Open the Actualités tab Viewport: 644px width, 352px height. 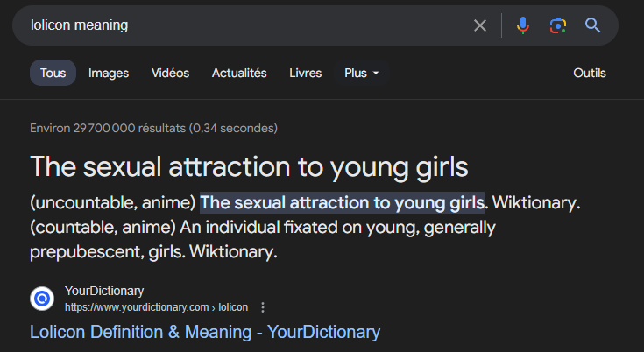click(239, 73)
